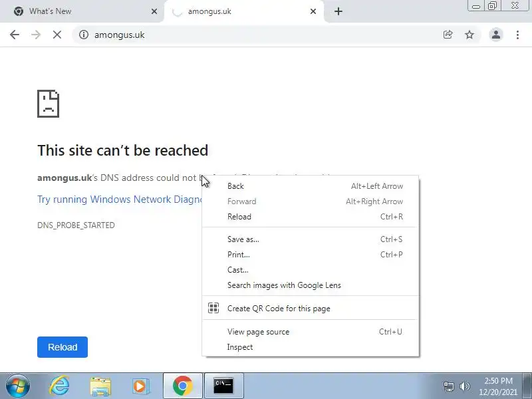Viewport: 532px width, 399px height.
Task: Switch to the What's New tab
Action: click(x=81, y=11)
